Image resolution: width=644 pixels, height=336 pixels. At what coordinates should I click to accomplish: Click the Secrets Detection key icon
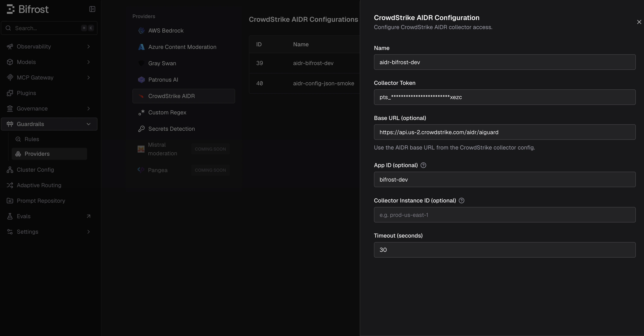(141, 129)
